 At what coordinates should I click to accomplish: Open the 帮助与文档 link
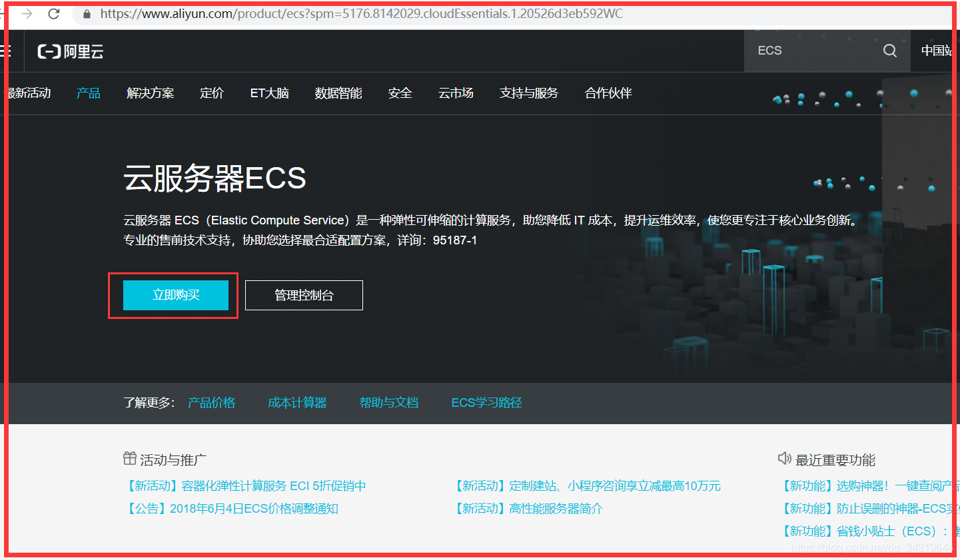(x=389, y=403)
